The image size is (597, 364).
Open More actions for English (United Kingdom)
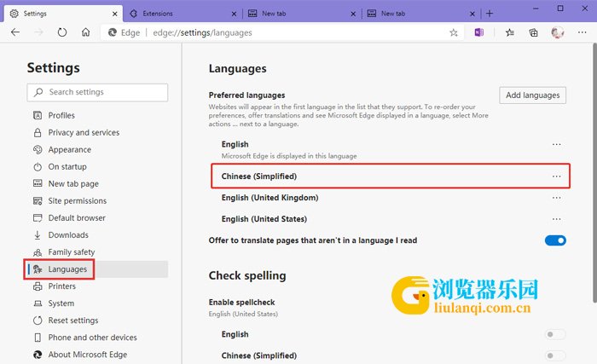click(556, 198)
